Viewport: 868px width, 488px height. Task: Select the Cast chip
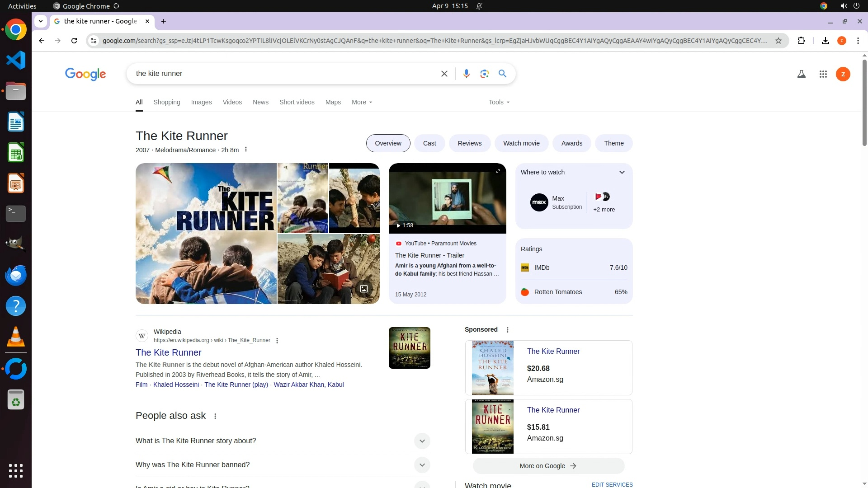(429, 143)
